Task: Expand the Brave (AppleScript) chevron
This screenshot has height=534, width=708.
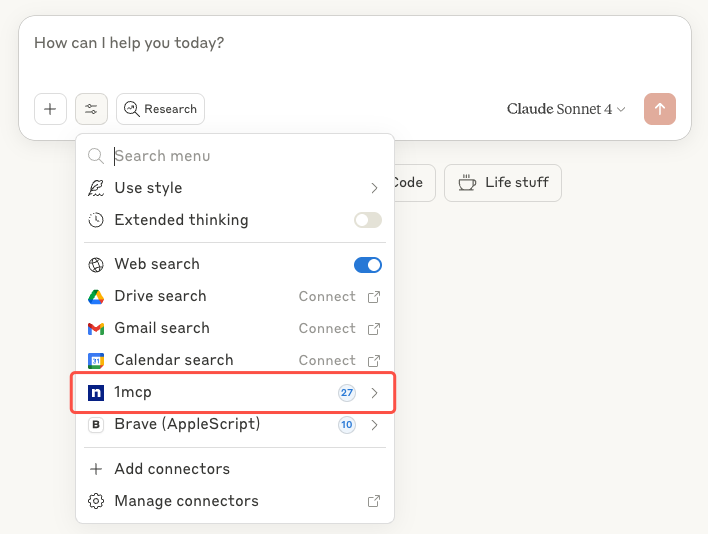Action: 374,425
